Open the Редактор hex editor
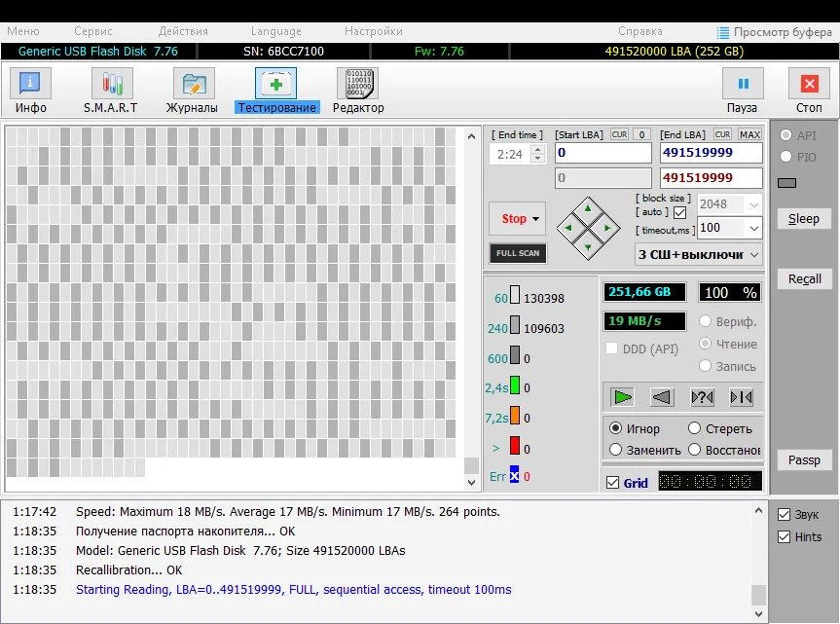 click(357, 86)
